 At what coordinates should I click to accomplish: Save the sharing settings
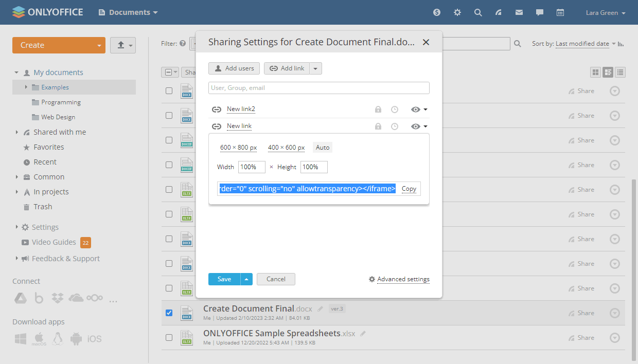[x=224, y=279]
